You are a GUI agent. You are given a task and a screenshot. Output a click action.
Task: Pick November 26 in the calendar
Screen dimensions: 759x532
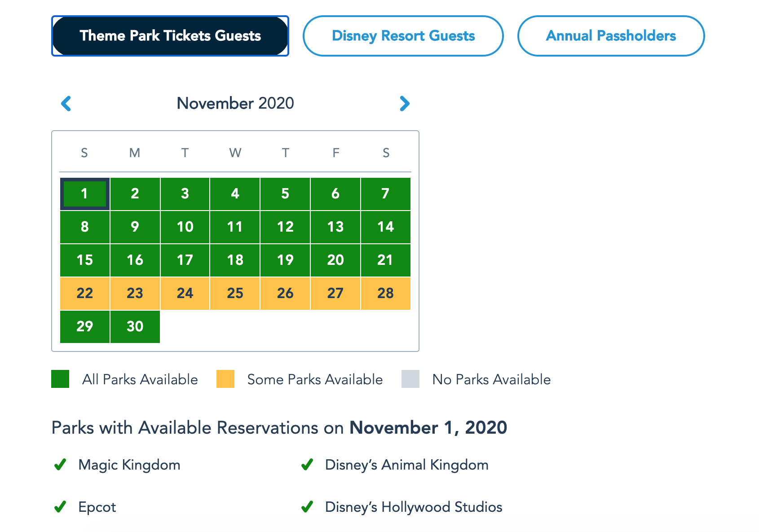(285, 293)
